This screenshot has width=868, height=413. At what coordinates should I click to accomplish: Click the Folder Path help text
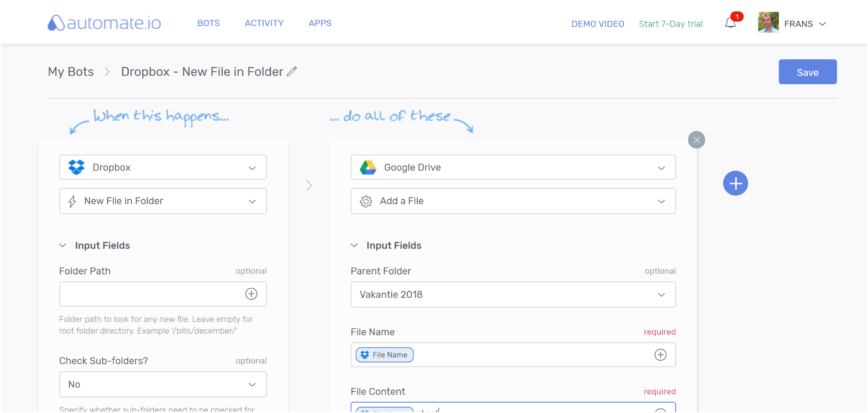click(156, 325)
